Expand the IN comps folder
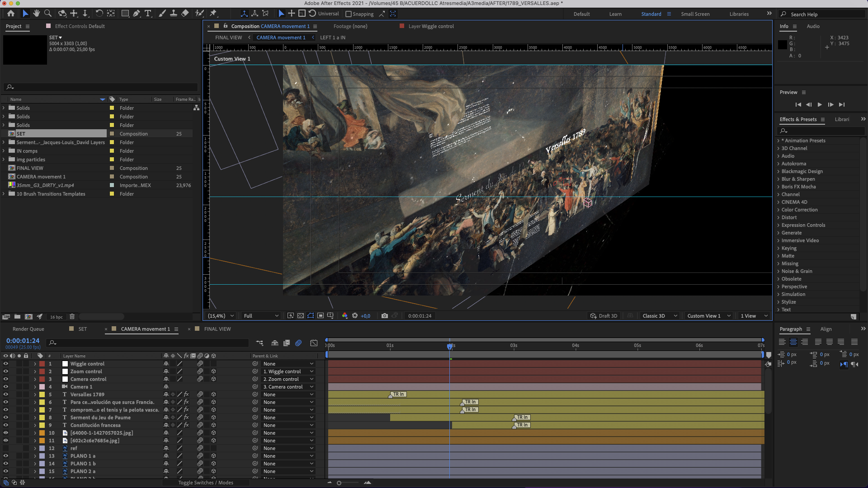The height and width of the screenshot is (488, 868). (x=4, y=151)
